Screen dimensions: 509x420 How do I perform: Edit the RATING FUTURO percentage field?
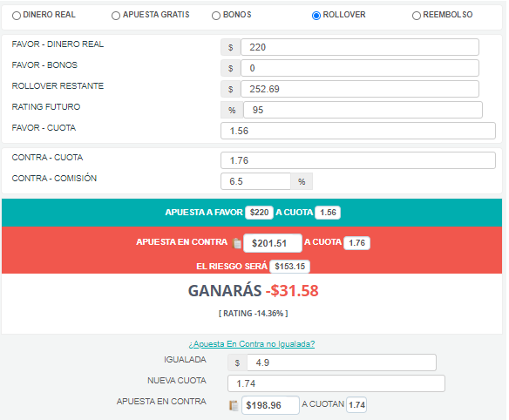click(x=363, y=110)
